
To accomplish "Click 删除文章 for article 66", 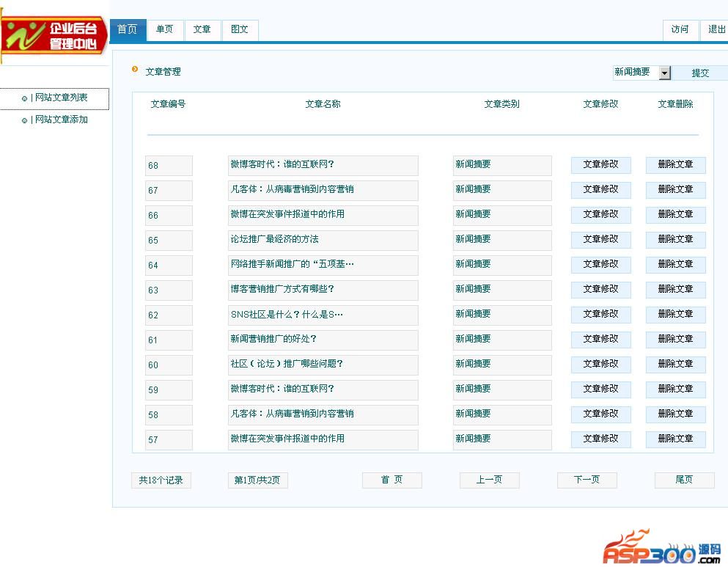I will [x=675, y=215].
